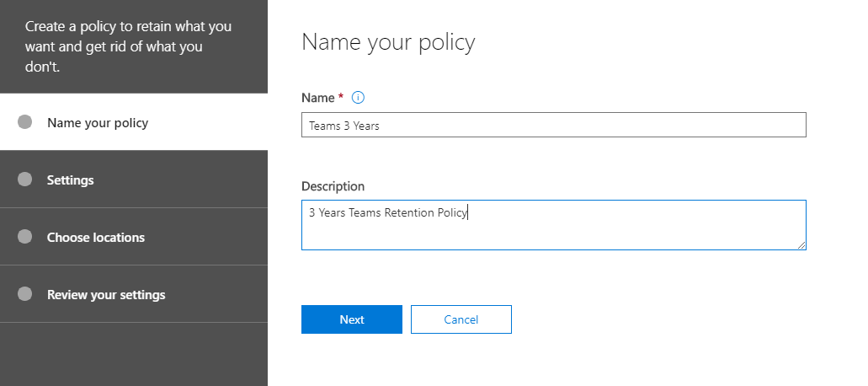
Task: Click the Cancel button
Action: 461,319
